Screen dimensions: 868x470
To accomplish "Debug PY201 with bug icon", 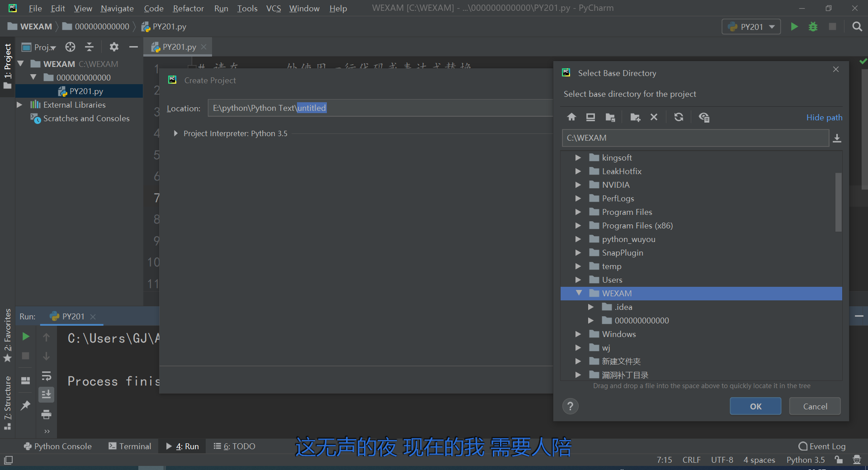I will tap(813, 27).
